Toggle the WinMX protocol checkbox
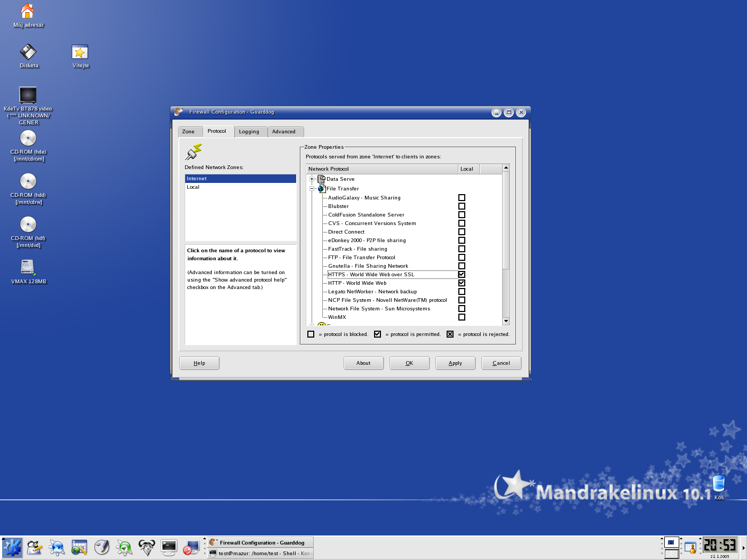The width and height of the screenshot is (747, 560). (462, 317)
